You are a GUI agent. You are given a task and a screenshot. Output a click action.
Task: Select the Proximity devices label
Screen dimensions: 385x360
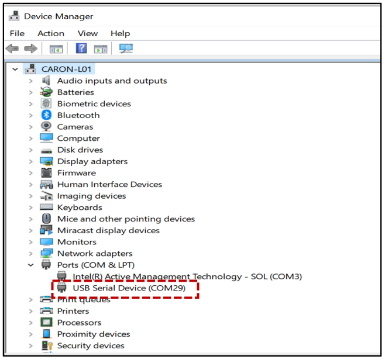pos(94,334)
